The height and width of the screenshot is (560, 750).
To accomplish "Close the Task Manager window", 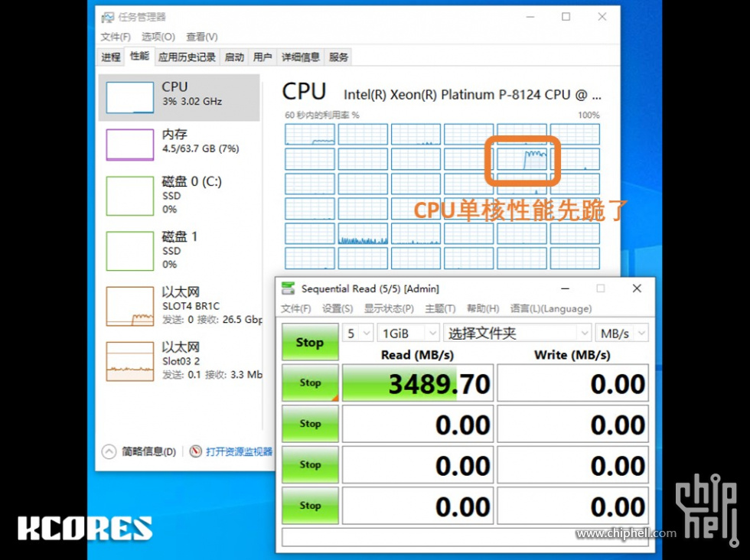I will 602,17.
